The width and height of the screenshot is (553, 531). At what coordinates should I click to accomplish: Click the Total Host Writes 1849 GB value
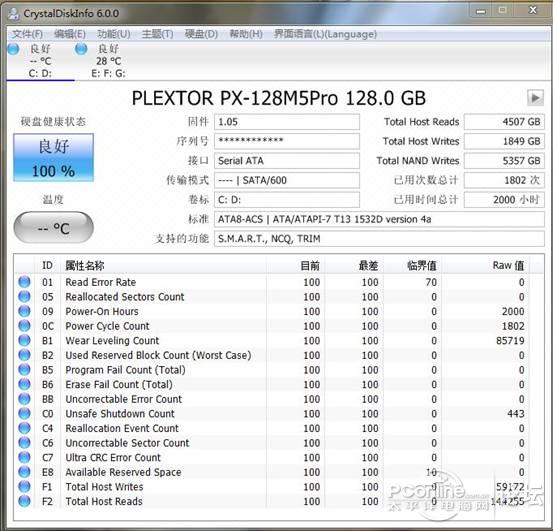coord(504,141)
